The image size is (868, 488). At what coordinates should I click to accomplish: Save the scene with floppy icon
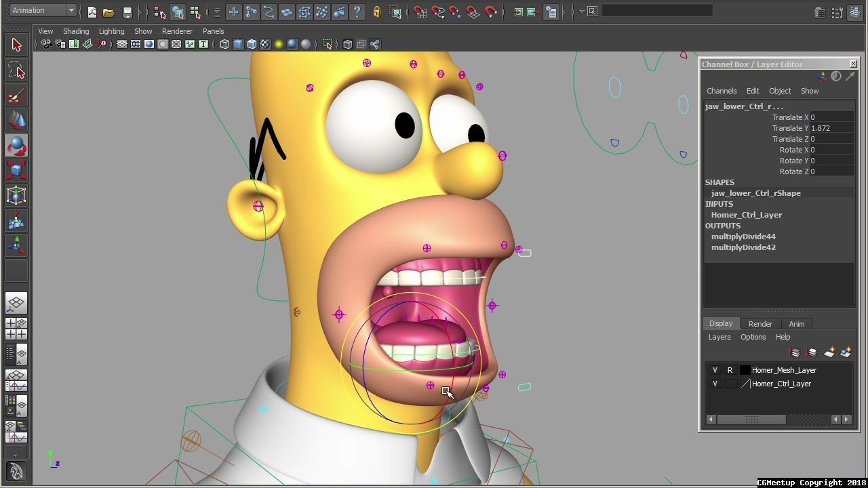[x=127, y=12]
